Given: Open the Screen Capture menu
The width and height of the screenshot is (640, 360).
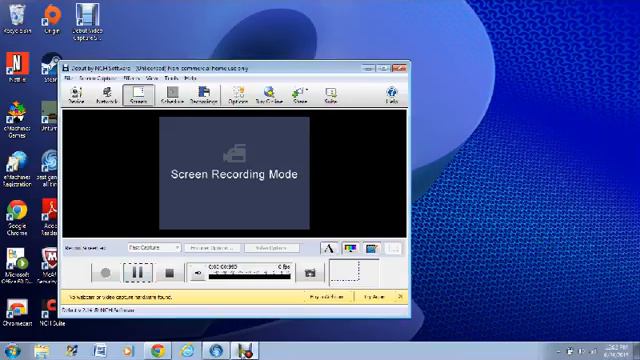Looking at the screenshot, I should [98, 78].
